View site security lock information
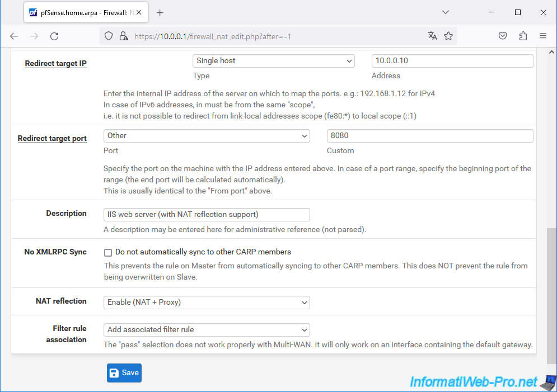The height and width of the screenshot is (392, 557). click(124, 36)
